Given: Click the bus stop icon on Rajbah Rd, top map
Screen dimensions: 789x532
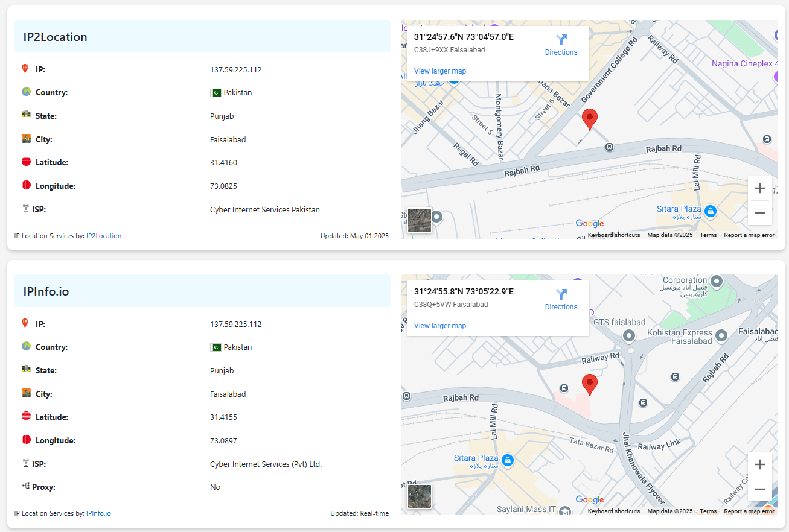Looking at the screenshot, I should pyautogui.click(x=610, y=146).
